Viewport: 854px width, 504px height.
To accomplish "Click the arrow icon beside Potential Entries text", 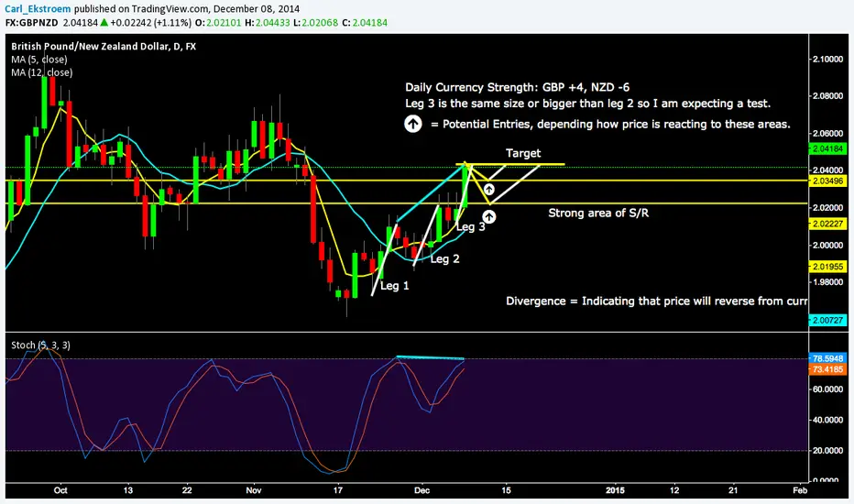I will (413, 124).
